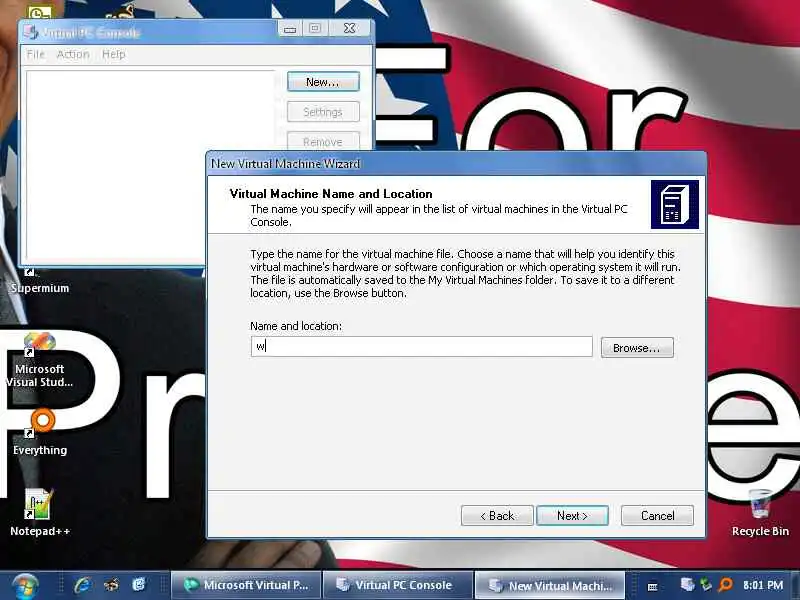Screen dimensions: 800x600
Task: Open the Recycle Bin desktop icon
Action: (x=760, y=513)
